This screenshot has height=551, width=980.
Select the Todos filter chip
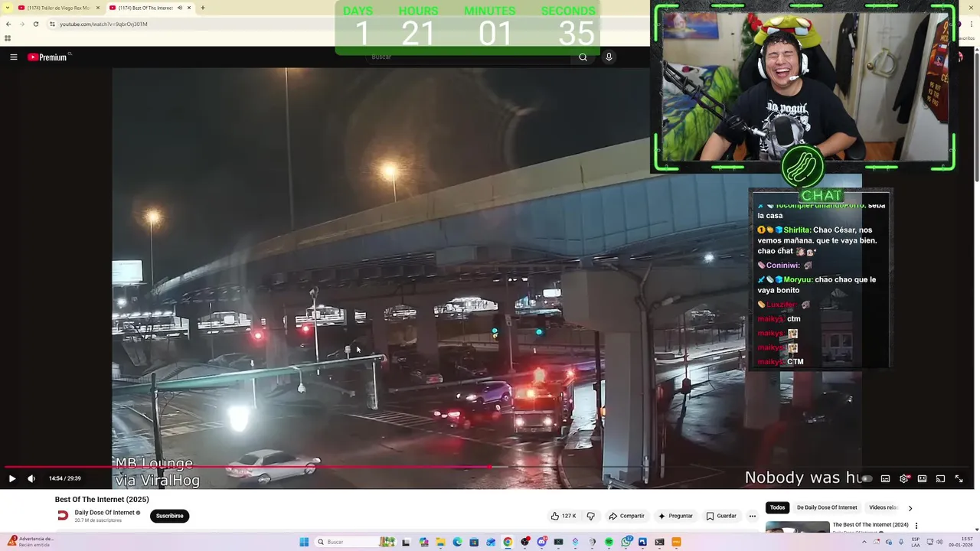pyautogui.click(x=777, y=507)
